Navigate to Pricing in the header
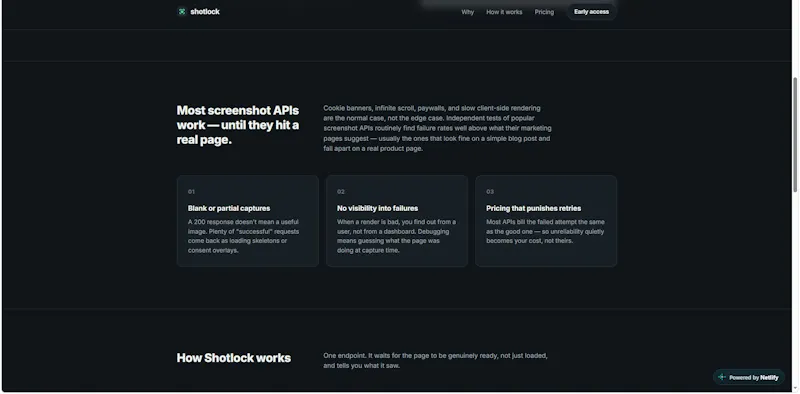This screenshot has height=394, width=800. [544, 12]
